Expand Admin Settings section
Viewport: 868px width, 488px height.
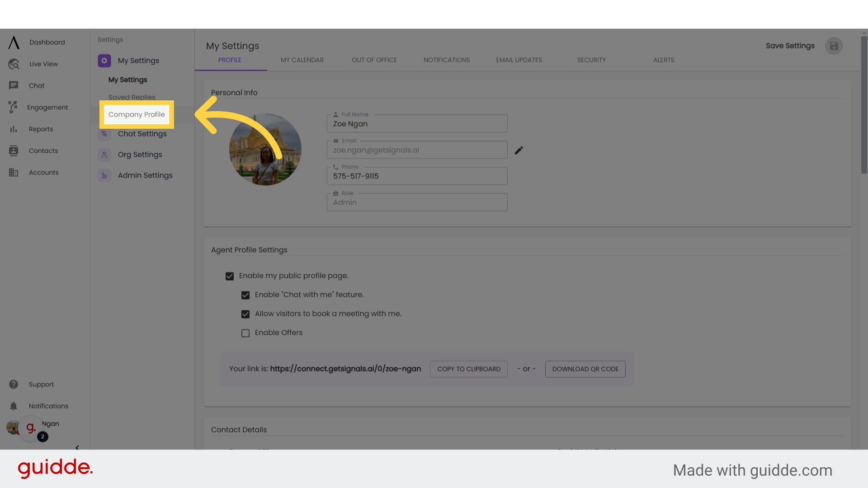click(145, 175)
